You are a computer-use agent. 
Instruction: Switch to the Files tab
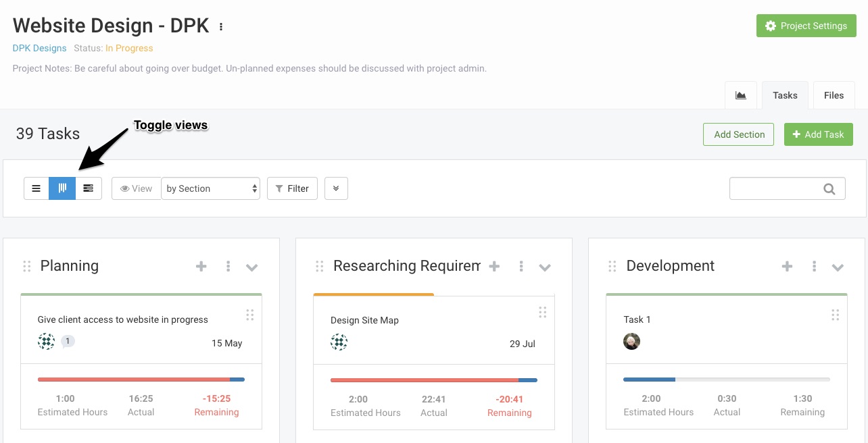834,95
